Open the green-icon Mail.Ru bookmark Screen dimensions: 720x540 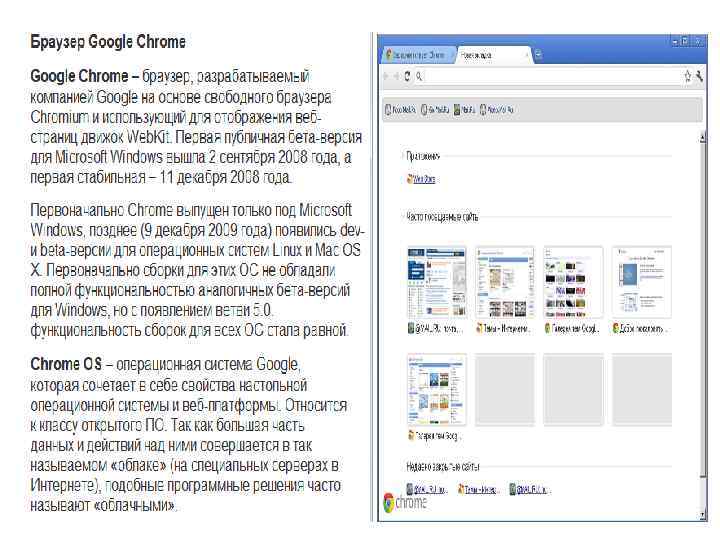pos(464,110)
